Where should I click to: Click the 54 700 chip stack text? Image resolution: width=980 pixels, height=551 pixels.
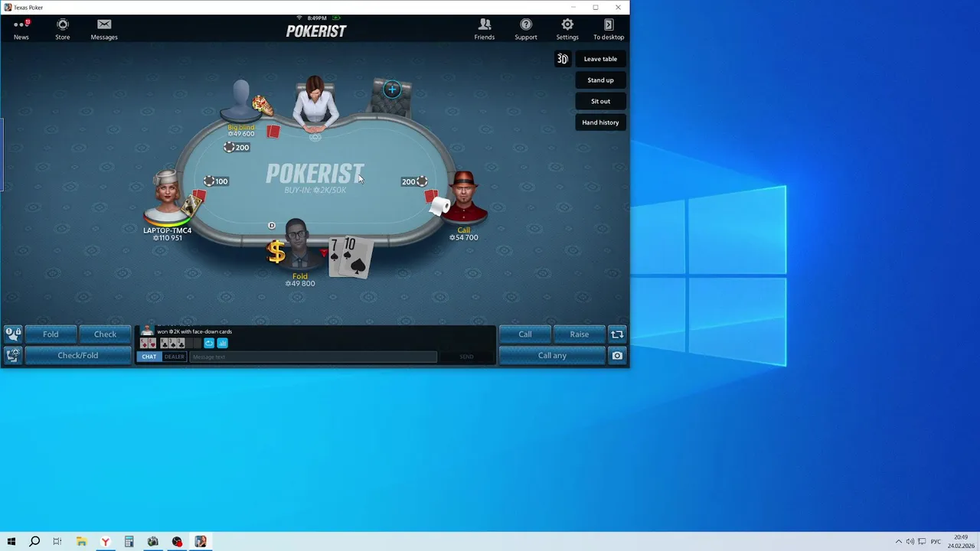tap(464, 237)
